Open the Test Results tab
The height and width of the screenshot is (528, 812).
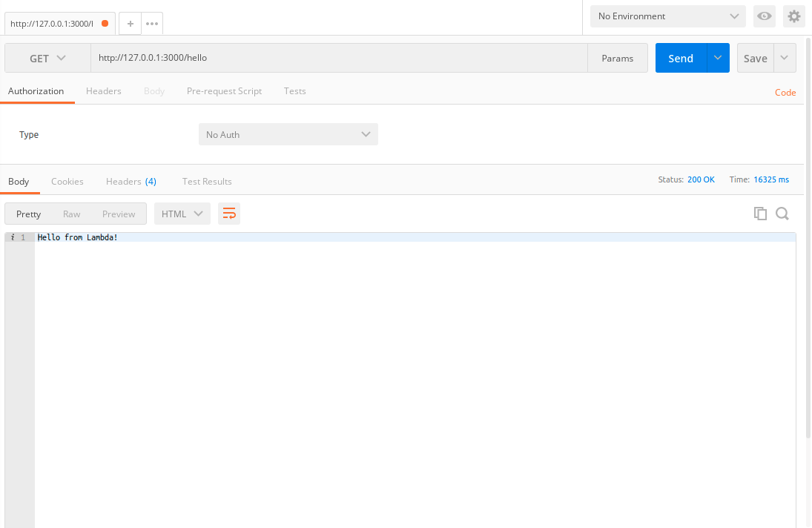207,182
